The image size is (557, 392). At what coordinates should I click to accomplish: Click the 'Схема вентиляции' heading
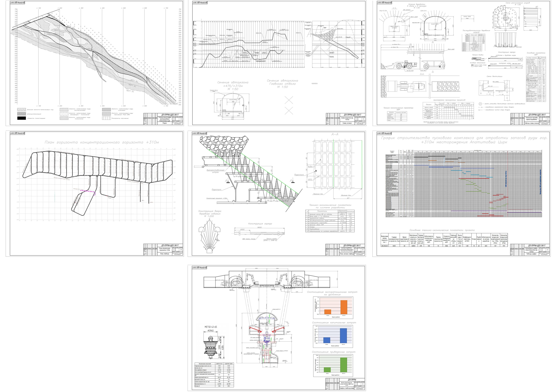pyautogui.click(x=494, y=76)
